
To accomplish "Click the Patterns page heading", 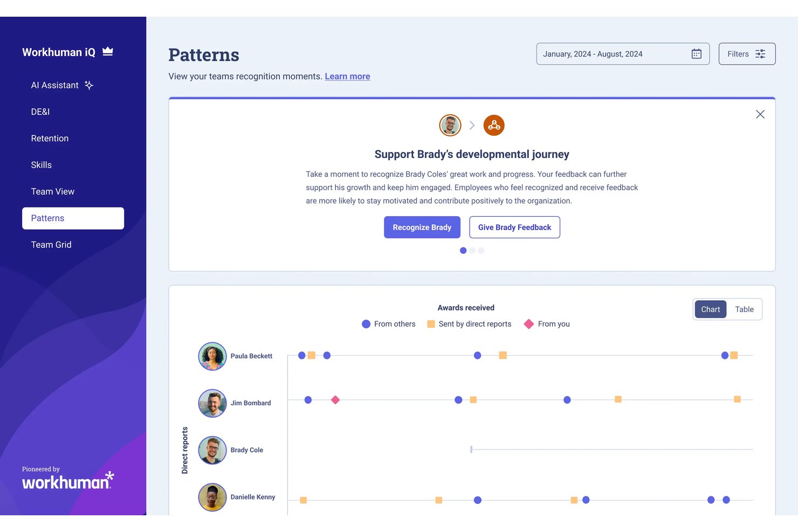I will pyautogui.click(x=204, y=55).
